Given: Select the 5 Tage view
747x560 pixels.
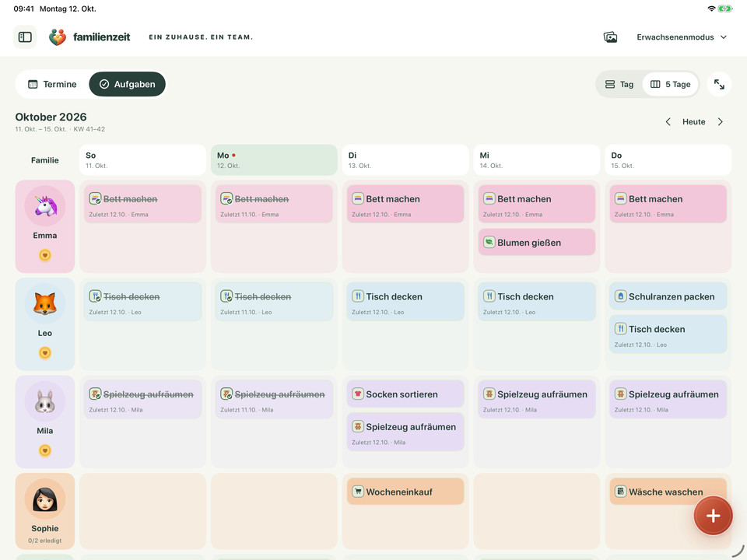Looking at the screenshot, I should pos(670,84).
